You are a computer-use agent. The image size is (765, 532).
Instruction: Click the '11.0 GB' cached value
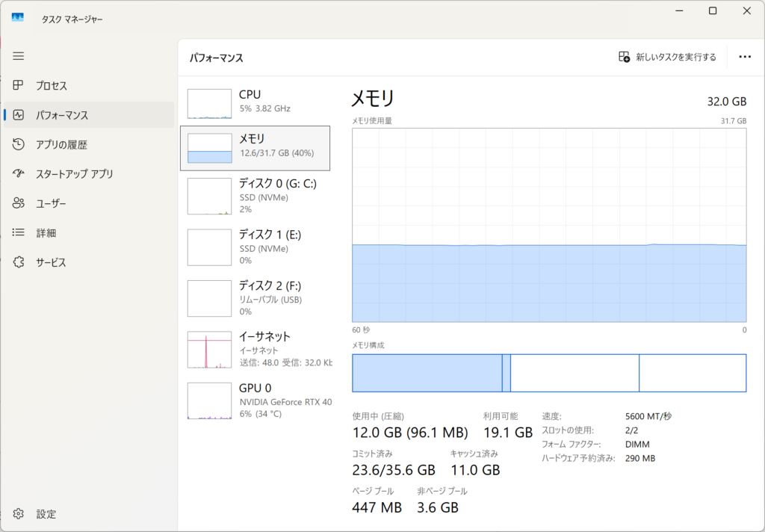coord(474,470)
